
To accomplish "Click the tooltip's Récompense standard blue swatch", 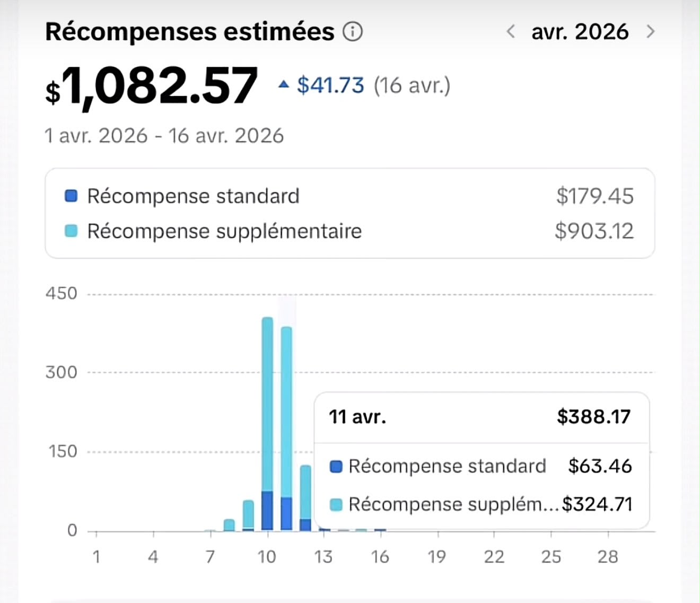I will [x=336, y=466].
